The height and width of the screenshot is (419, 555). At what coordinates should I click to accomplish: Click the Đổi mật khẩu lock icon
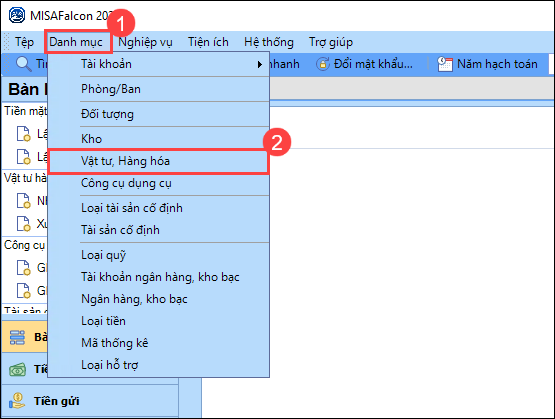322,64
